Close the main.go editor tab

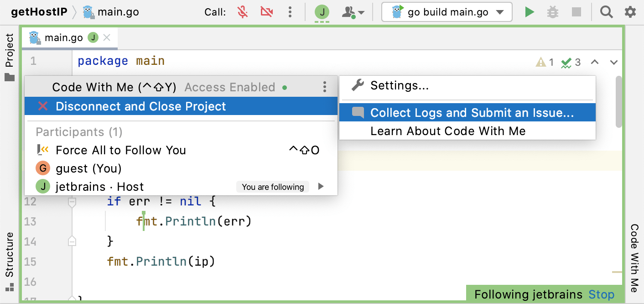pos(107,38)
